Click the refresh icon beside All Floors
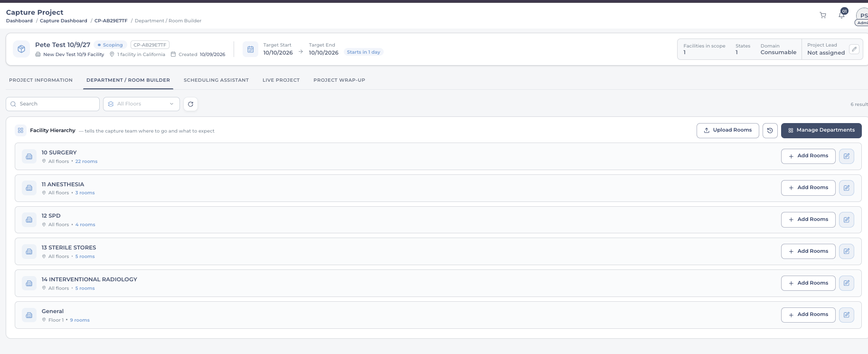868x354 pixels. [x=190, y=104]
